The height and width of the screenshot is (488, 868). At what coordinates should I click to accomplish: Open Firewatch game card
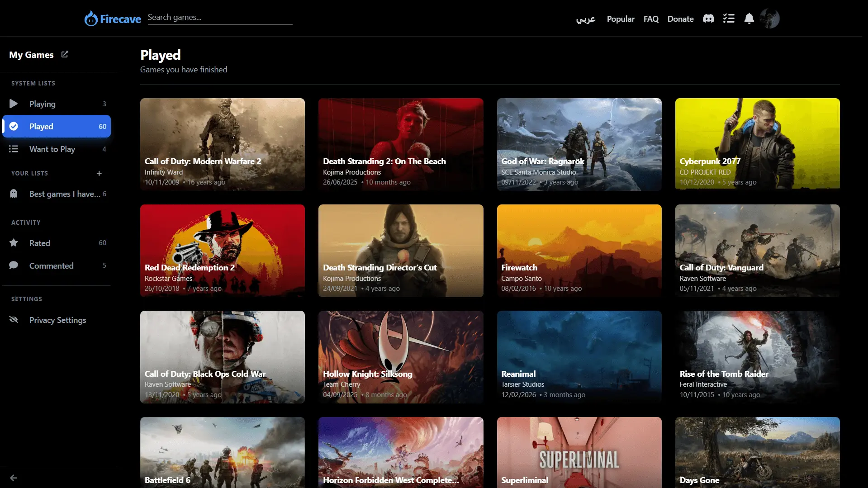tap(579, 251)
